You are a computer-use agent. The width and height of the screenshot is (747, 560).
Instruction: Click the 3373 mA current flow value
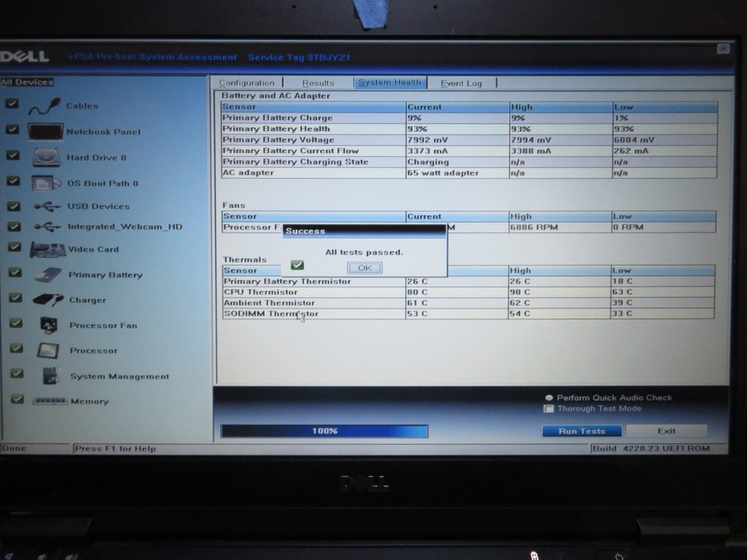click(x=427, y=151)
